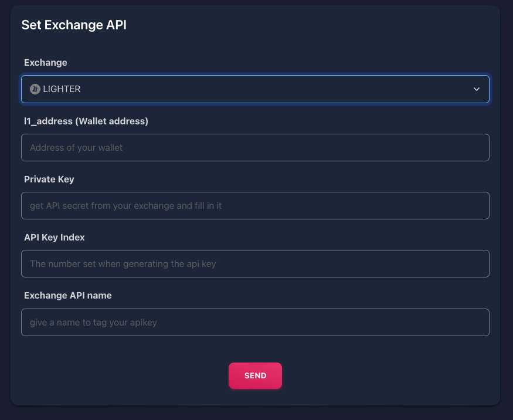Click 'The number set when generating' placeholder
Screen dimensions: 513x420
pos(123,264)
